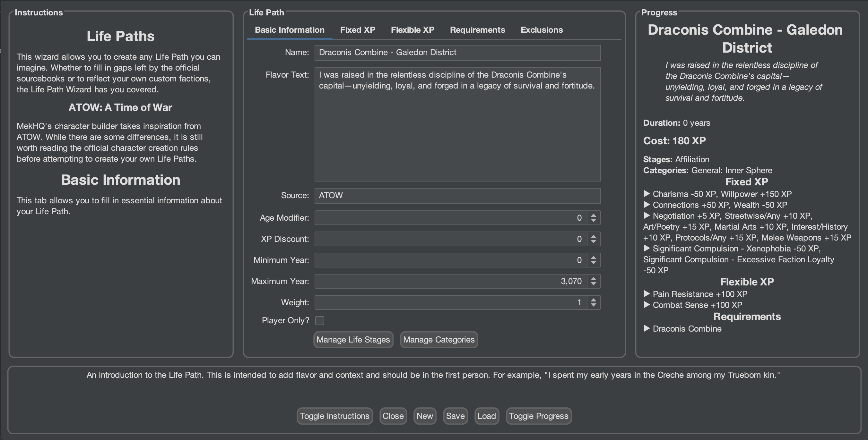Open the Flexible XP tab
Viewport: 868px width, 440px height.
[x=412, y=30]
